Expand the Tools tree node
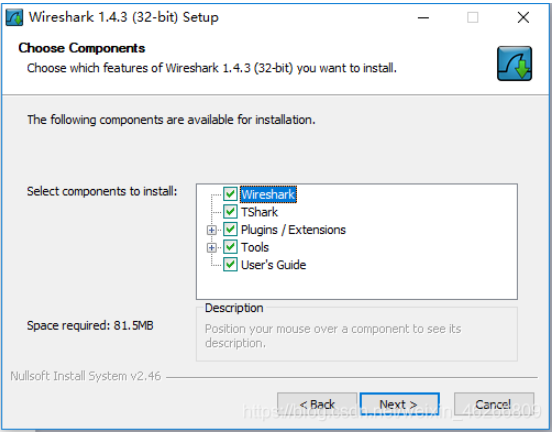Viewport: 553px width, 432px height. click(x=212, y=248)
